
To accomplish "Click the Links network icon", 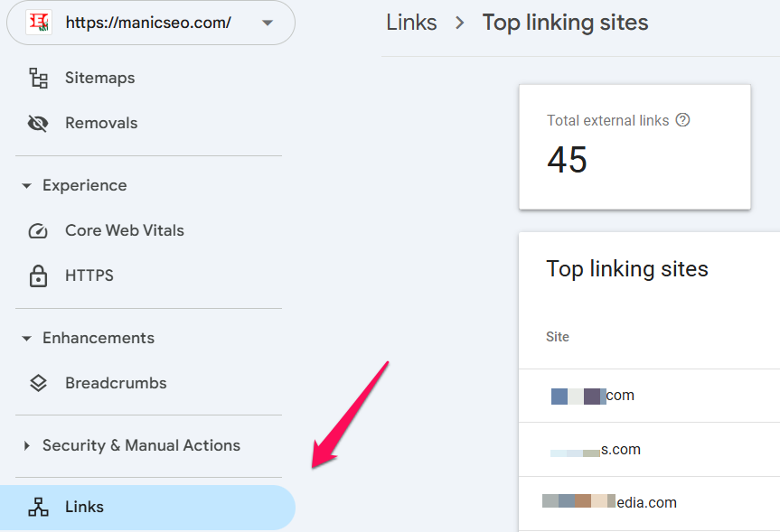I will 38,507.
